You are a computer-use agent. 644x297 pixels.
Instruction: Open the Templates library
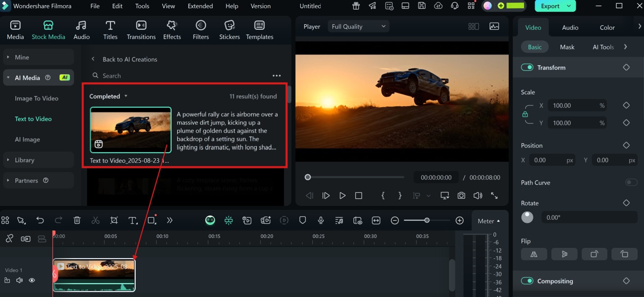pos(259,30)
